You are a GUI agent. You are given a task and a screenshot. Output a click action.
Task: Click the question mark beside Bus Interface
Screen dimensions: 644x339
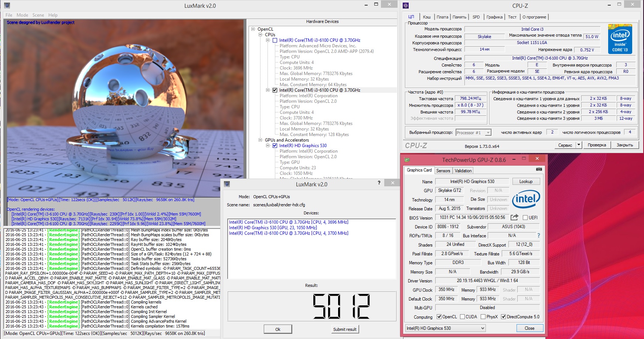538,235
